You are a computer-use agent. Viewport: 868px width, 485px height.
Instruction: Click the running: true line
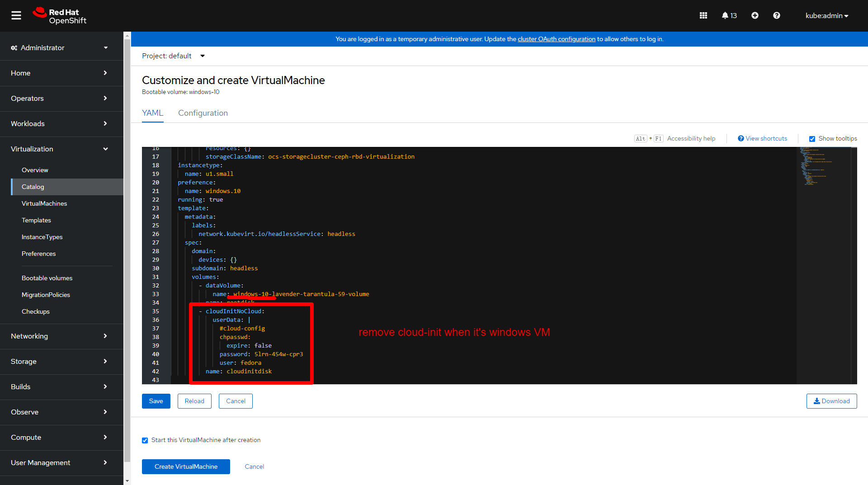click(200, 199)
